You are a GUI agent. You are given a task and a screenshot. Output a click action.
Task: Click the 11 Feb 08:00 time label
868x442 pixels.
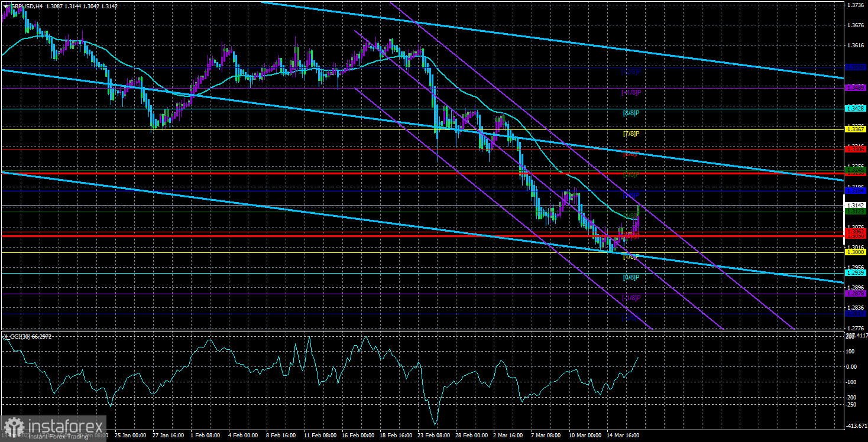tap(320, 435)
